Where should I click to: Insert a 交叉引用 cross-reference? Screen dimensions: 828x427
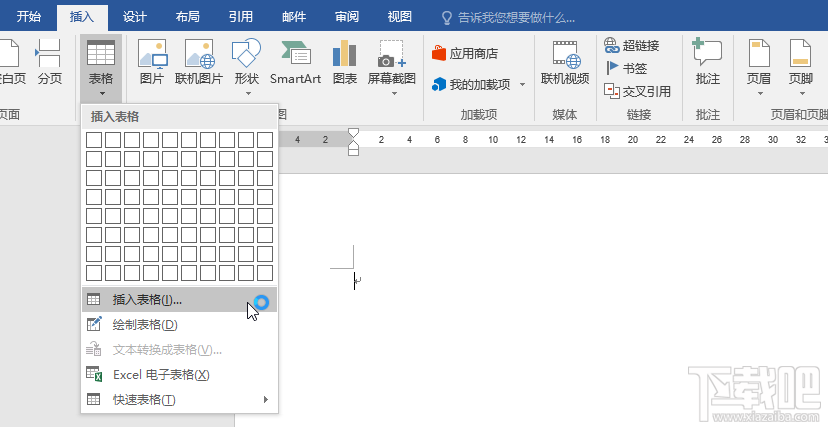[x=637, y=91]
